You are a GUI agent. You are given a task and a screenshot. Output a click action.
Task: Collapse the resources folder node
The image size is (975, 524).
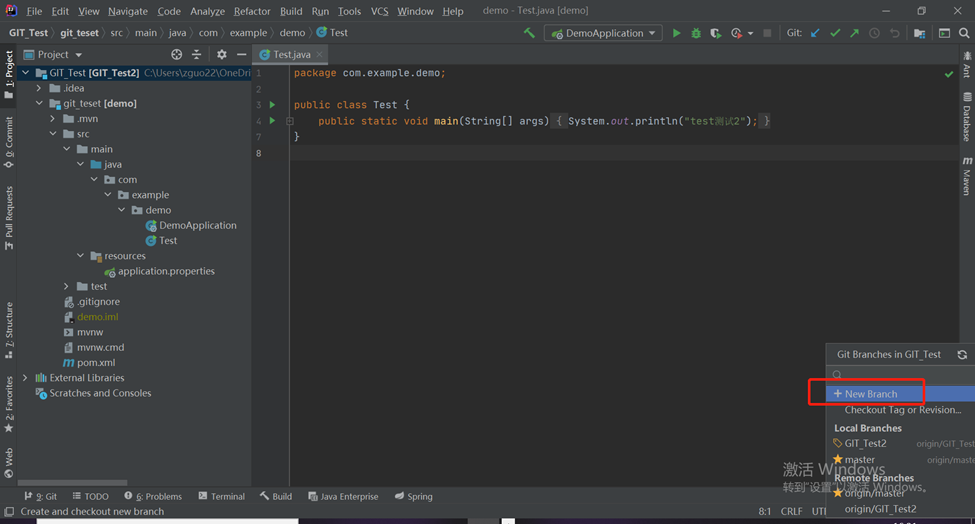click(81, 256)
